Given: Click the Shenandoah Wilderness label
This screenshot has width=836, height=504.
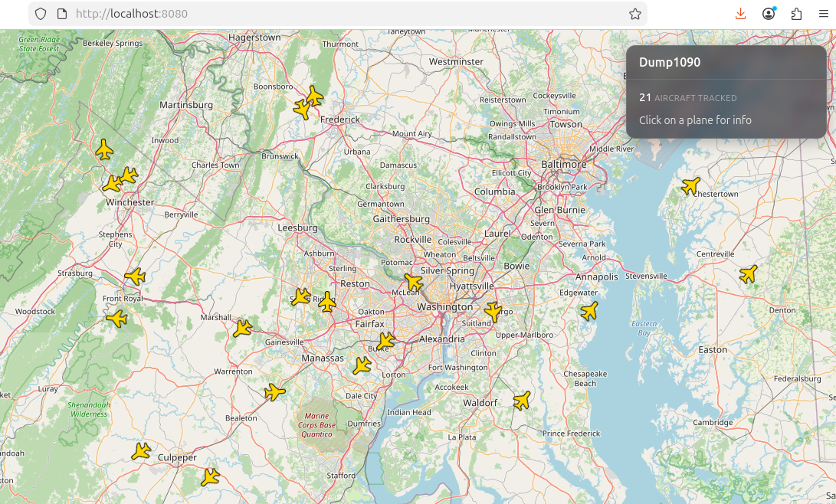Looking at the screenshot, I should click(x=89, y=409).
